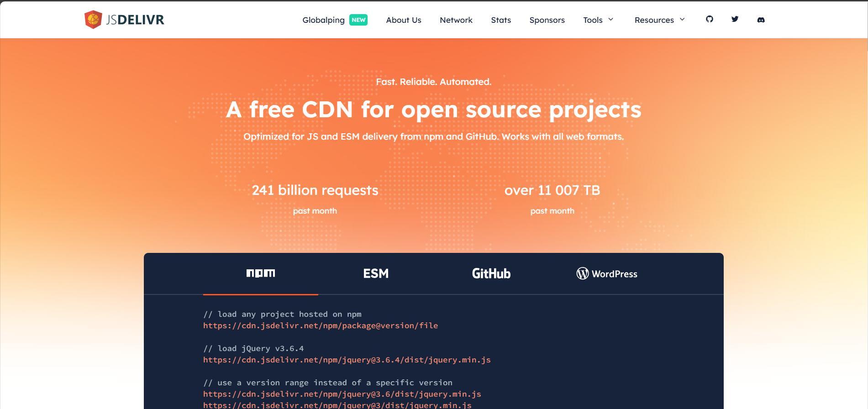Click the jquery@3.6 version range URL
This screenshot has height=409, width=868.
tap(342, 394)
